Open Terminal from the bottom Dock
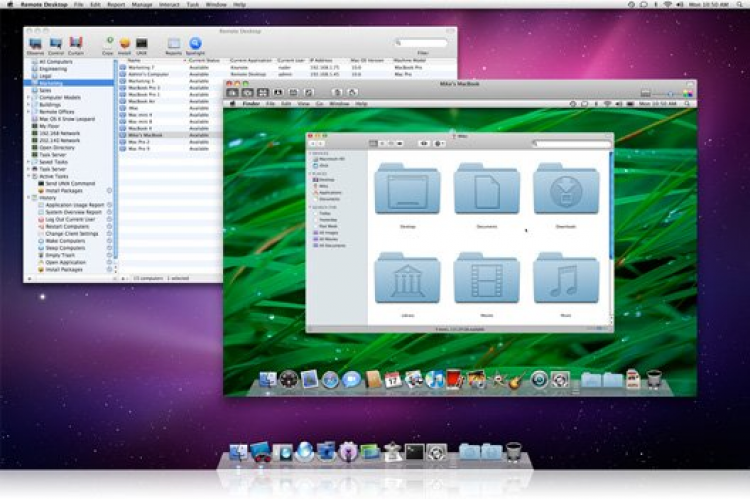The height and width of the screenshot is (499, 750). click(x=414, y=452)
